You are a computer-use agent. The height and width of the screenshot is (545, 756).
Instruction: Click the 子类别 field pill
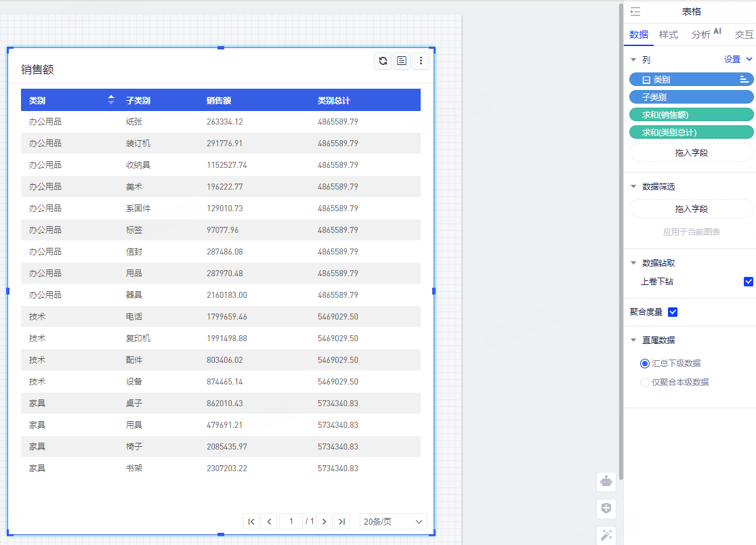pos(691,97)
